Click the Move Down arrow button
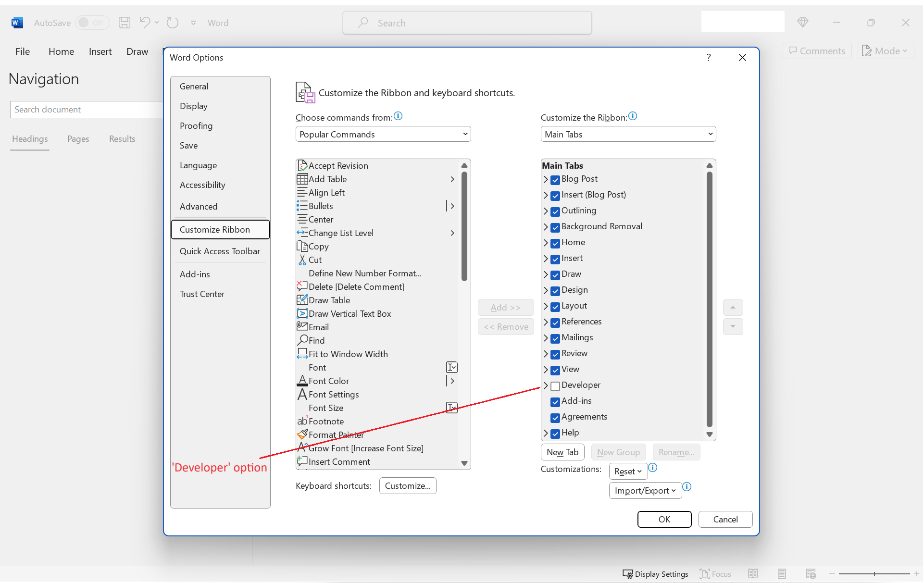The height and width of the screenshot is (583, 924). click(733, 326)
